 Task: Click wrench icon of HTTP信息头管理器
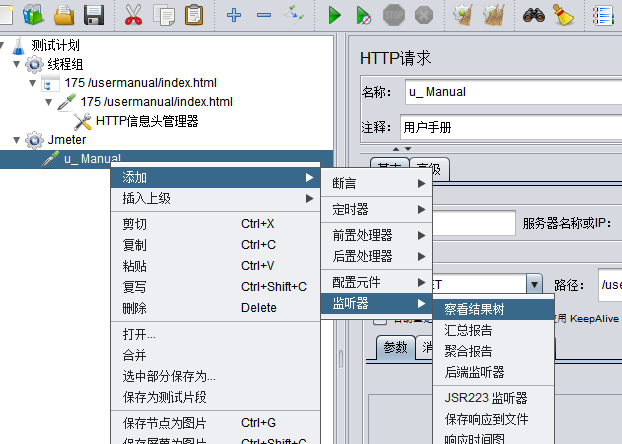[x=83, y=121]
